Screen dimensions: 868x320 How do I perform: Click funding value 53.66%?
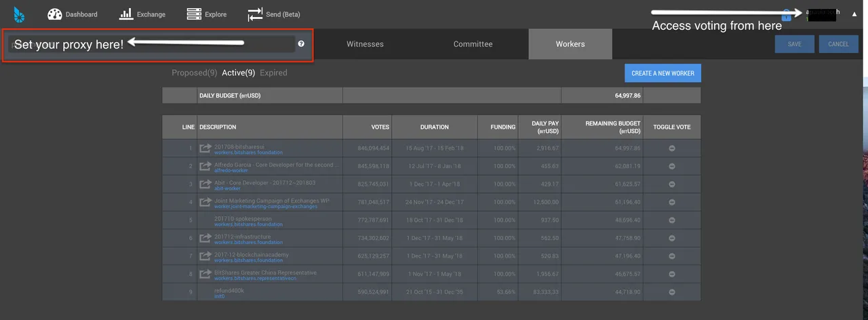[505, 292]
